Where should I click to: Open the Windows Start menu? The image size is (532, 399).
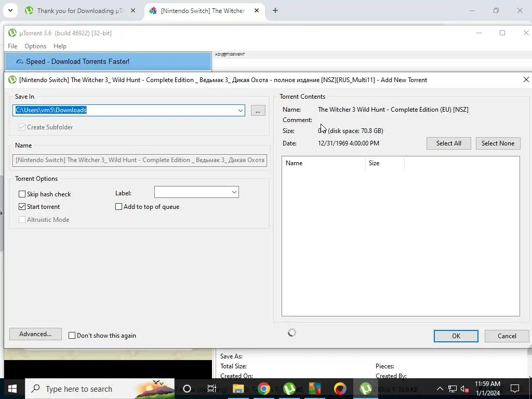click(12, 389)
